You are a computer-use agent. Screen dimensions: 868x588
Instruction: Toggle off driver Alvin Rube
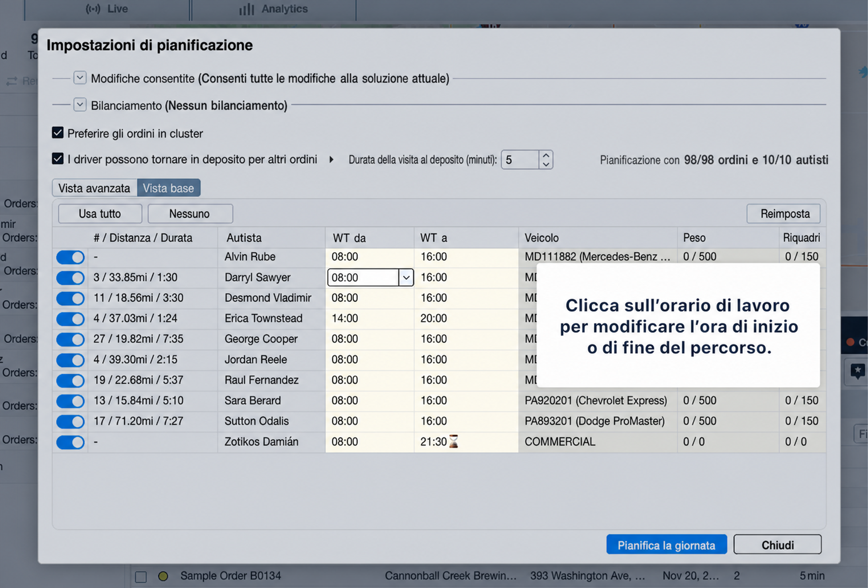(x=70, y=257)
